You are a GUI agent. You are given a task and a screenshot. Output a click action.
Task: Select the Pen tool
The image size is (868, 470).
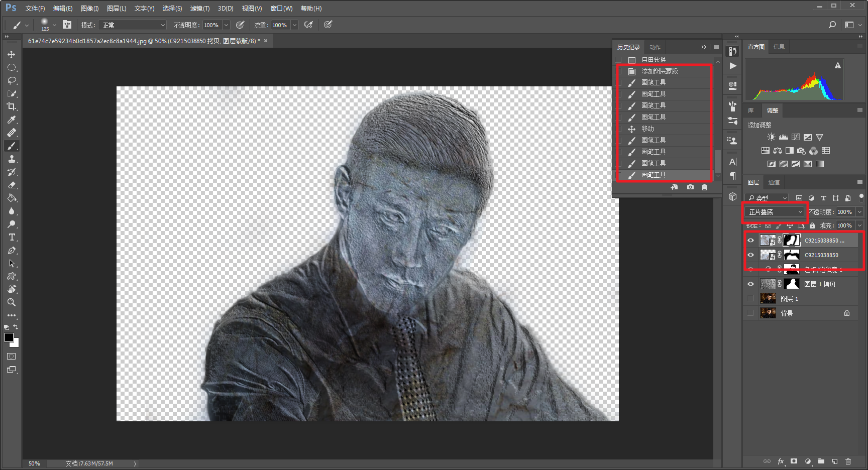[x=11, y=250]
